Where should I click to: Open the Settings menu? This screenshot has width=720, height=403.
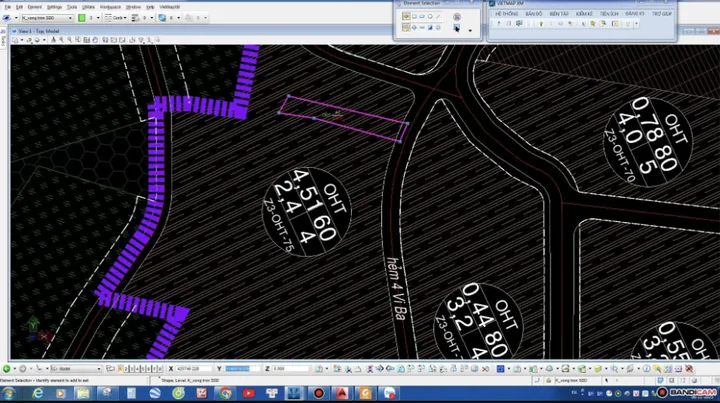pos(54,7)
